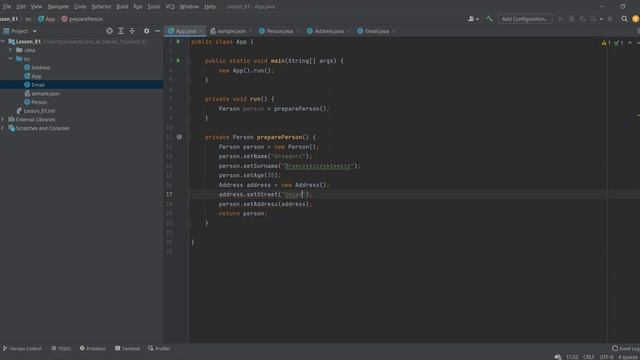This screenshot has height=360, width=640.
Task: Click the 4 spaces indent setting
Action: [x=629, y=357]
